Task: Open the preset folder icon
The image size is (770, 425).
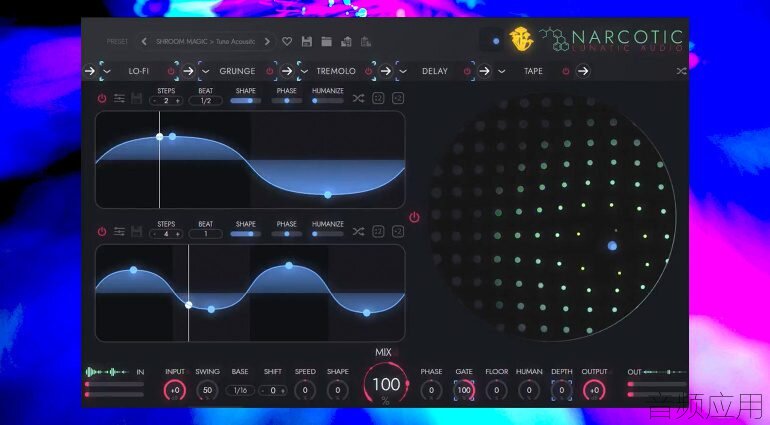Action: (327, 42)
